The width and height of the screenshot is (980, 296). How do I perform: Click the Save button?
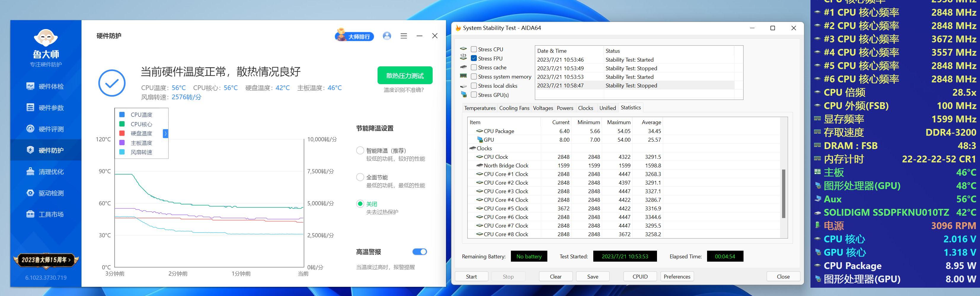(593, 277)
